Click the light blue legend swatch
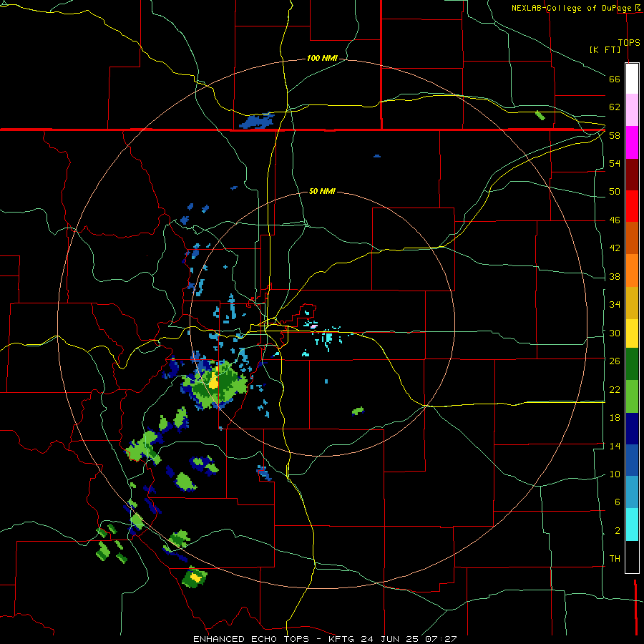 coord(632,492)
